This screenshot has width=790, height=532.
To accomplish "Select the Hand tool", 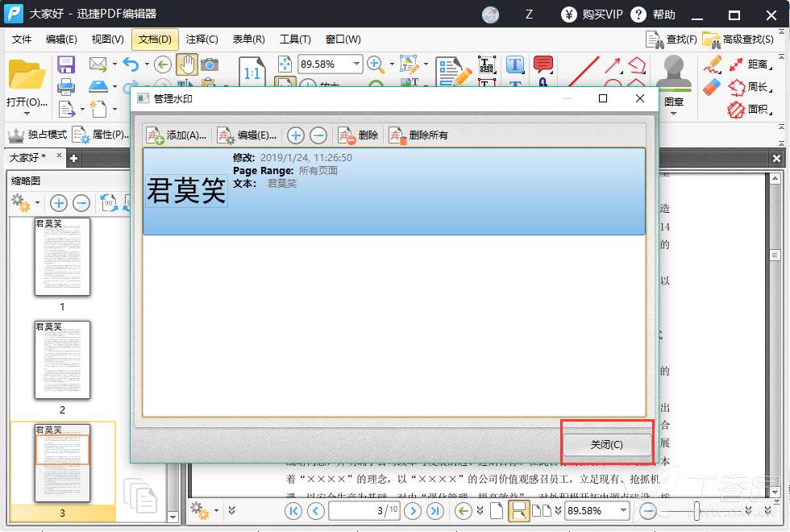I will (186, 64).
